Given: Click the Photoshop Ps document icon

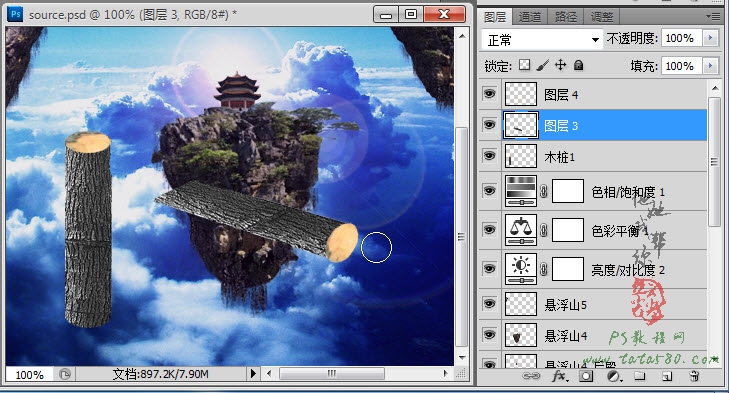Looking at the screenshot, I should (x=15, y=13).
